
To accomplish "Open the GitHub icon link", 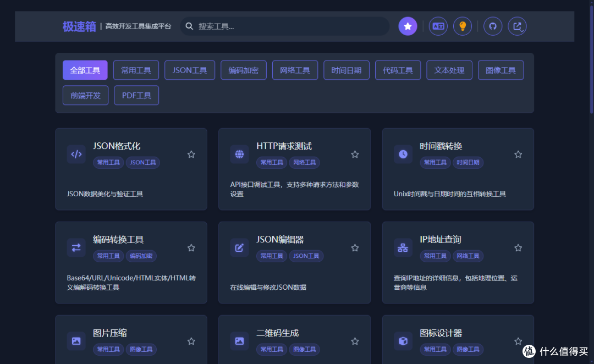I will click(x=492, y=26).
